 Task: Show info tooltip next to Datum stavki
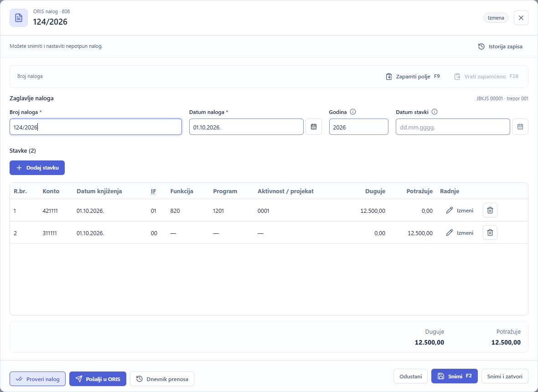pyautogui.click(x=435, y=112)
